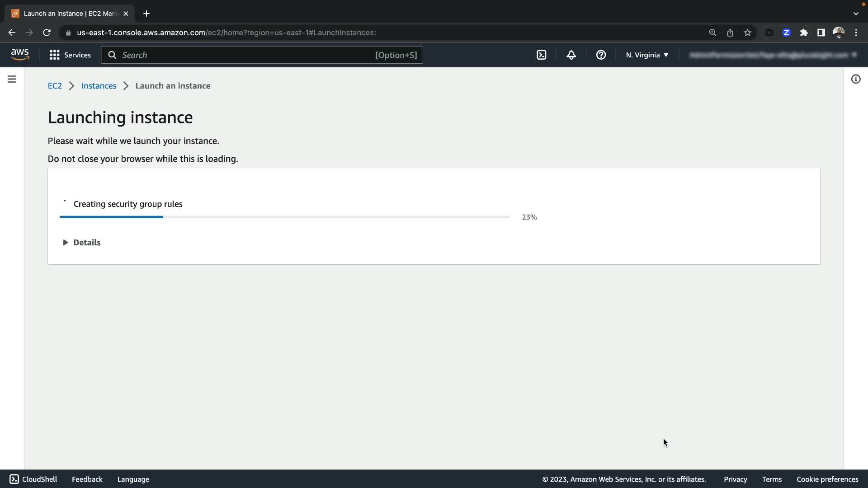This screenshot has width=868, height=488.
Task: Open the account menu dropdown
Action: [x=772, y=55]
